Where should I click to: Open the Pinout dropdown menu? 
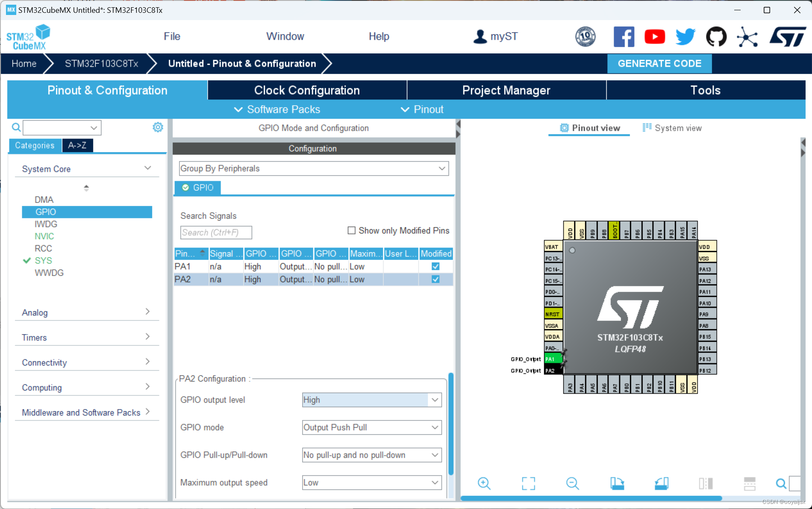(422, 109)
